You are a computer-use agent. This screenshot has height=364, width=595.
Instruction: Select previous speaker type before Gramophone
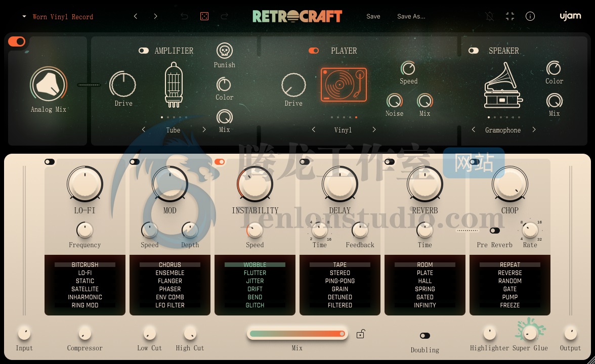click(x=473, y=129)
